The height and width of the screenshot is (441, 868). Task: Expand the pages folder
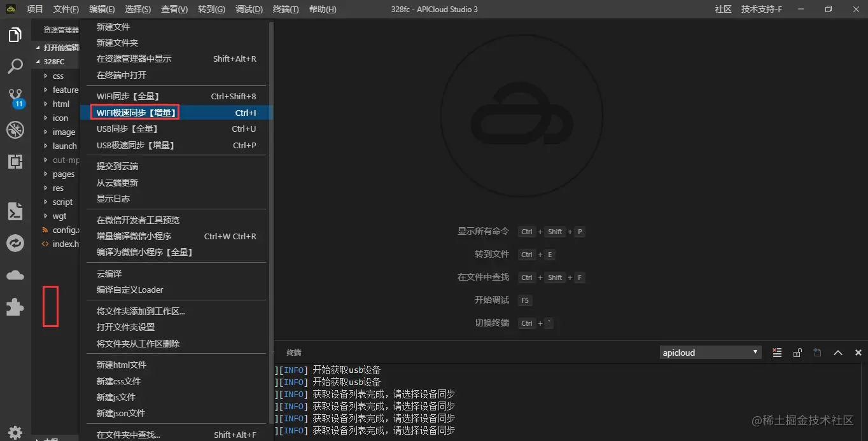64,174
